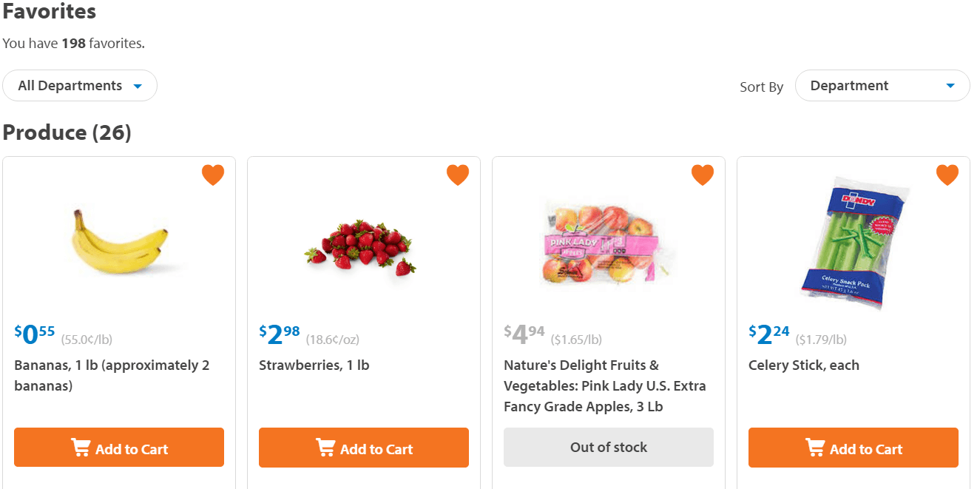Click the cart icon on Celery Add to Cart
Image resolution: width=980 pixels, height=489 pixels.
tap(814, 448)
